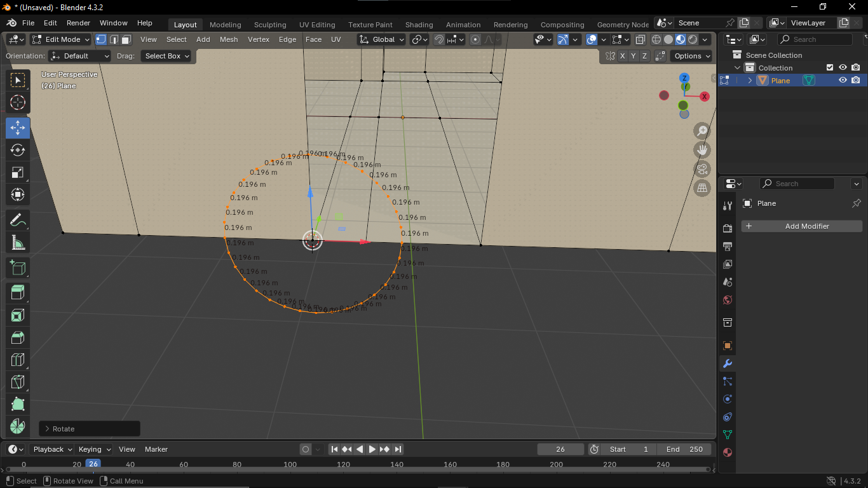The width and height of the screenshot is (868, 488).
Task: Toggle auto keying record button
Action: click(306, 449)
